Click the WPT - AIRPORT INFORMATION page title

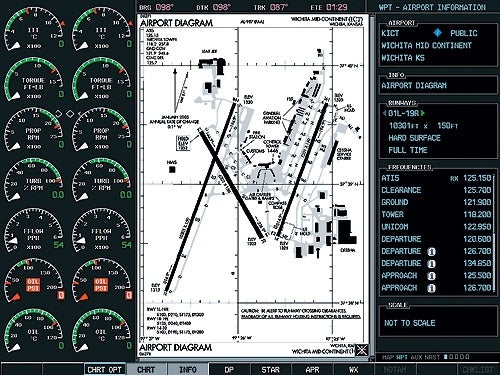click(x=432, y=7)
